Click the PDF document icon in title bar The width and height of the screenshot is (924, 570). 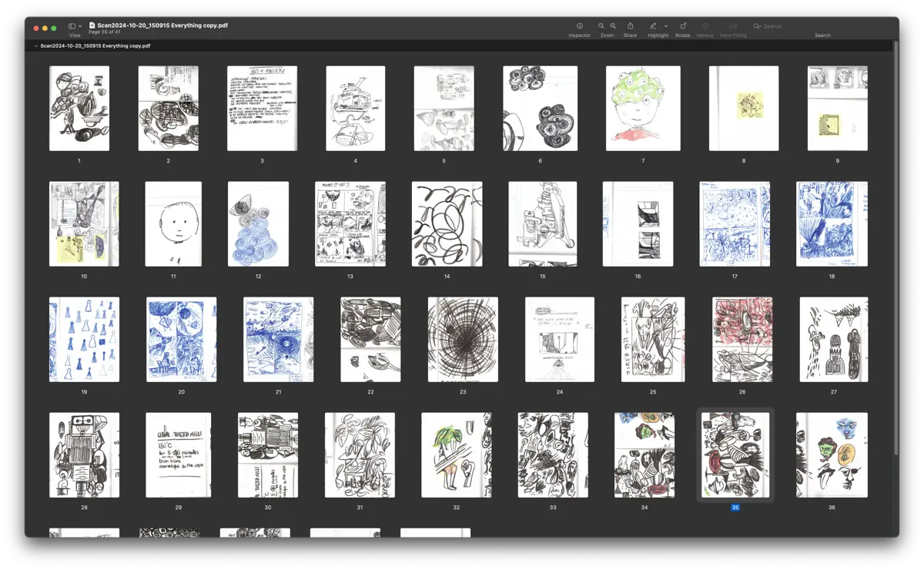click(x=92, y=25)
